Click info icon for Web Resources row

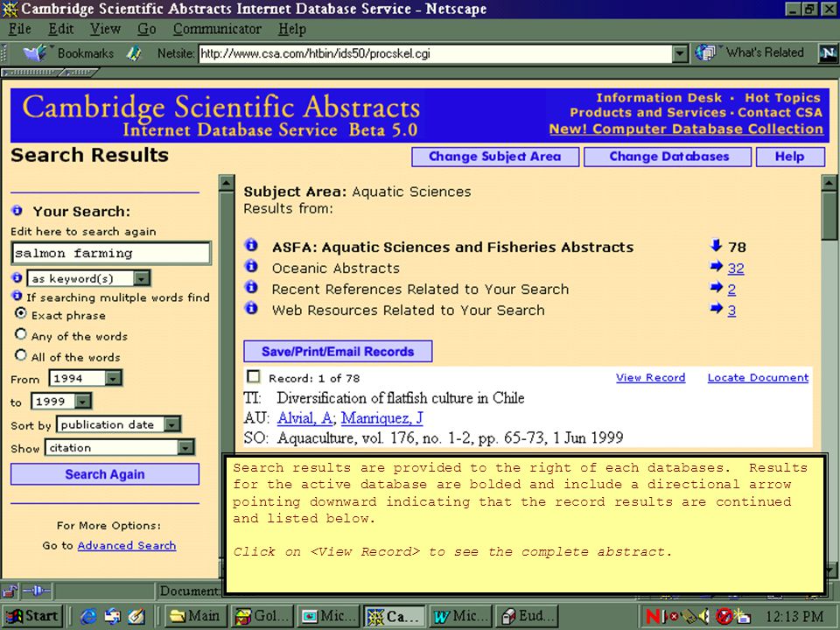click(x=251, y=309)
